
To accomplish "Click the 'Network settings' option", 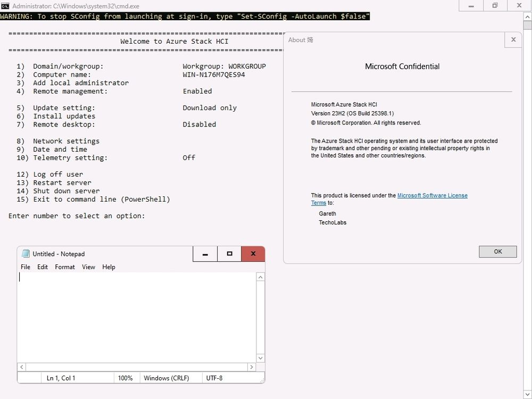I will click(x=58, y=141).
